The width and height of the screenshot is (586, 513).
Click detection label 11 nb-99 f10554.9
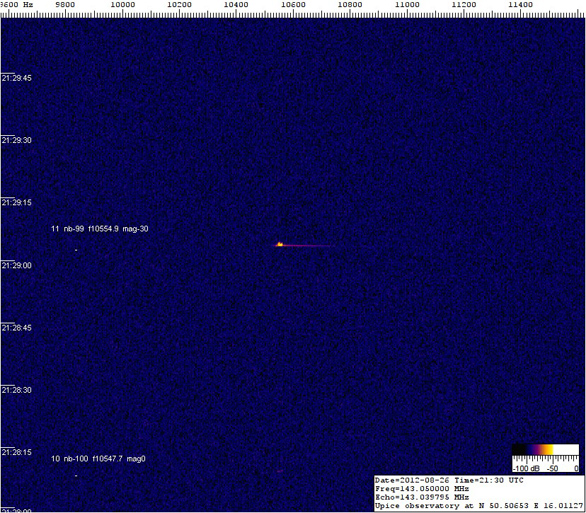pos(99,229)
